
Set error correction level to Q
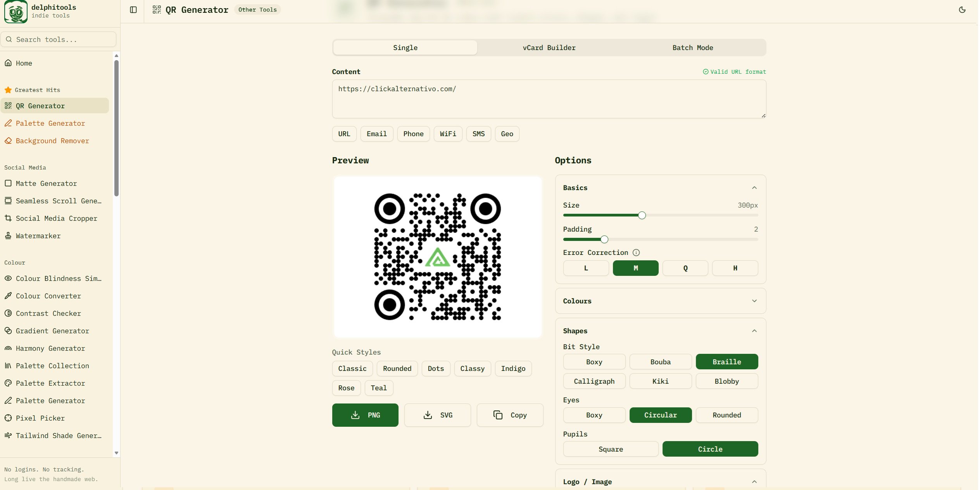pos(685,268)
